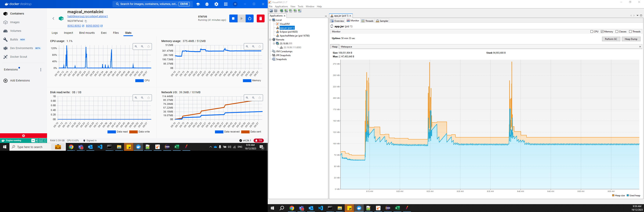Pause the Docker engine from status bar
This screenshot has width=644, height=212.
pyautogui.click(x=36, y=141)
